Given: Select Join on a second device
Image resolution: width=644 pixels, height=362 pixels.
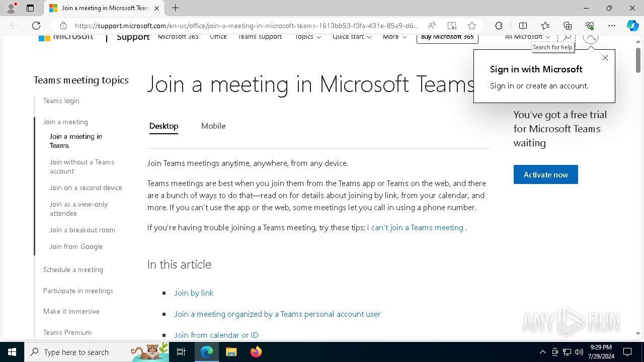Looking at the screenshot, I should [86, 188].
